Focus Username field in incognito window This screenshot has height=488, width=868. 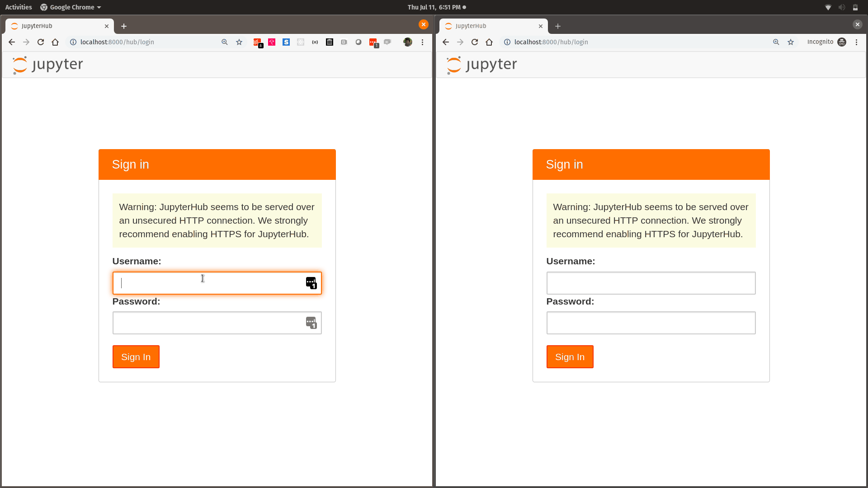[651, 283]
